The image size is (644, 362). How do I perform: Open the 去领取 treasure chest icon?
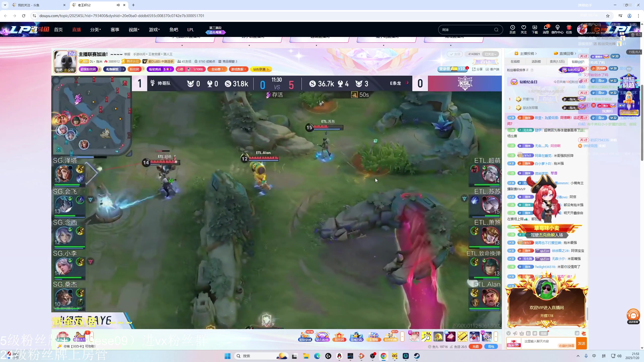[x=374, y=336]
